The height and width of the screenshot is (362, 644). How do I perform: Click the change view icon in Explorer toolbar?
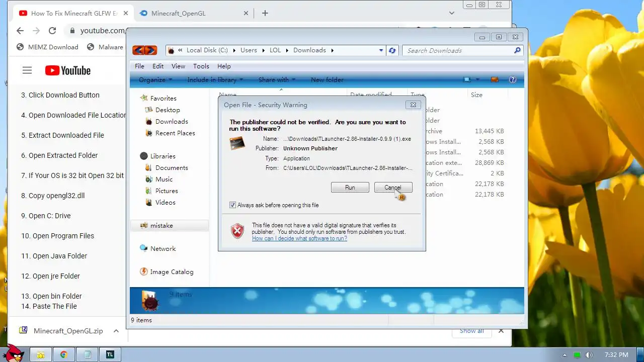(x=467, y=79)
